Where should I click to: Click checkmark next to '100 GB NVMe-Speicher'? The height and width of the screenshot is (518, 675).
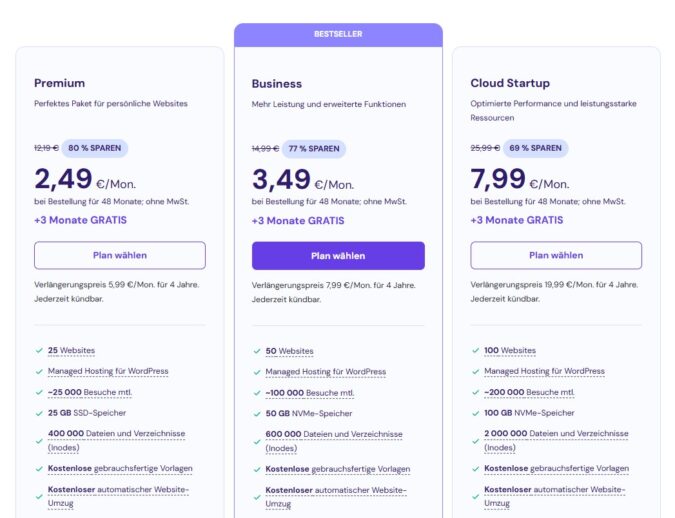click(x=475, y=413)
